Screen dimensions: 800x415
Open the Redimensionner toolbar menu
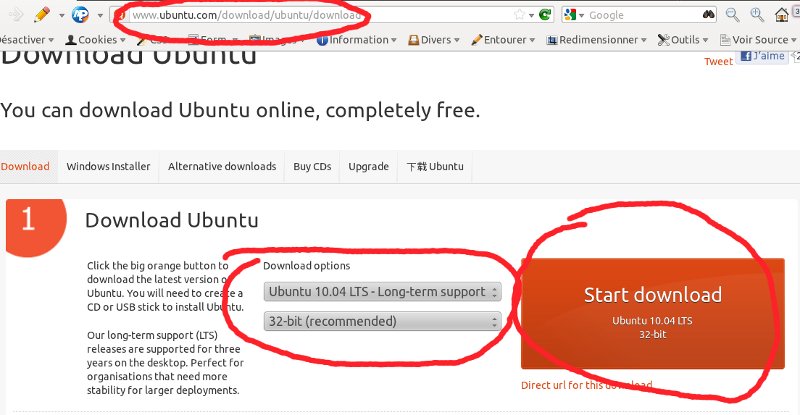(596, 40)
